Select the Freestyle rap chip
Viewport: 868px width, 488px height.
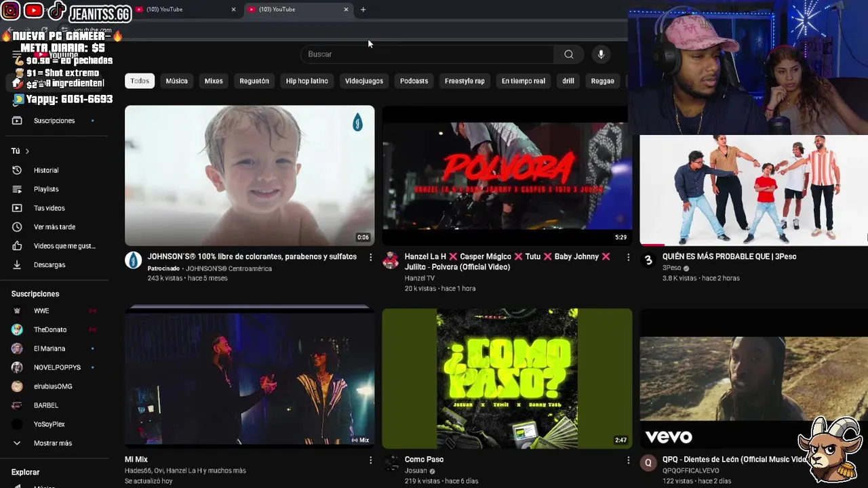pos(465,81)
